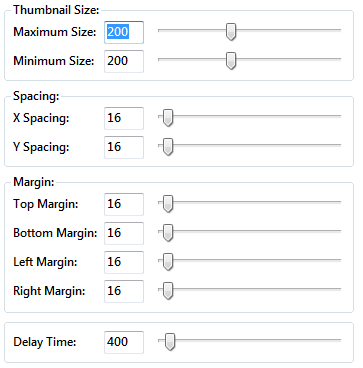Click the Left Margin slider thumb
The width and height of the screenshot is (363, 368).
[168, 262]
